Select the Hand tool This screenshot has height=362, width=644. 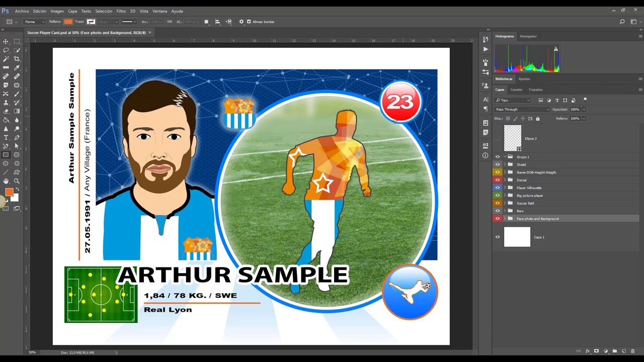coord(6,181)
